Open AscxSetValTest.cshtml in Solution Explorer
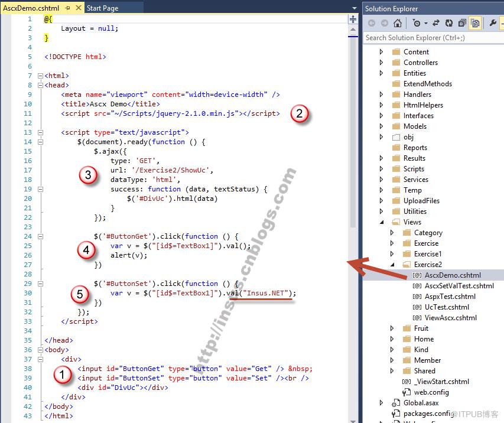 (x=459, y=286)
